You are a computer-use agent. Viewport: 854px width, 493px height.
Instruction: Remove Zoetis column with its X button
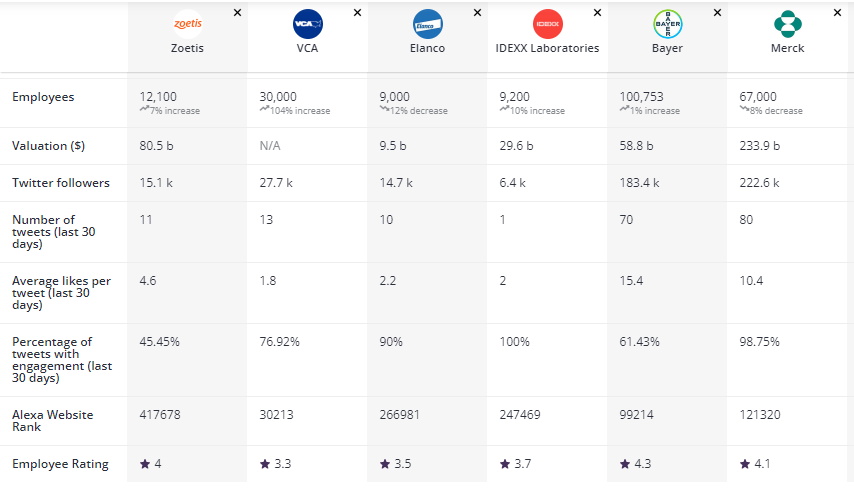(237, 13)
